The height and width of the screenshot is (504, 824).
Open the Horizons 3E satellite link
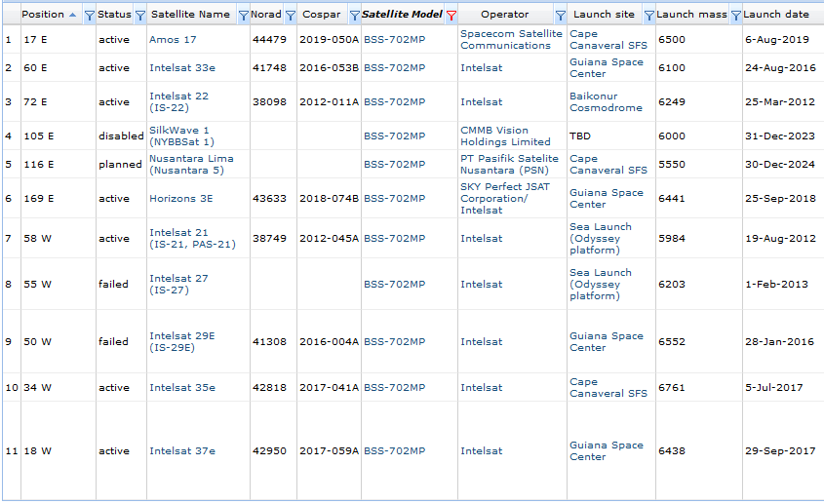tap(180, 198)
